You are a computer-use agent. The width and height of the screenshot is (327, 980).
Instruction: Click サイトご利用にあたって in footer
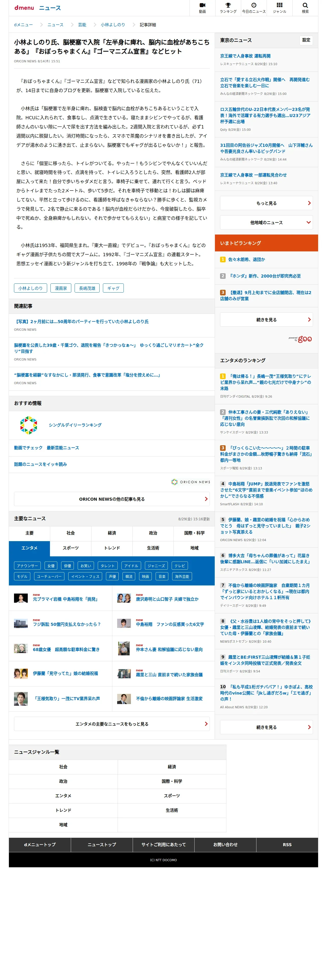coord(164,844)
